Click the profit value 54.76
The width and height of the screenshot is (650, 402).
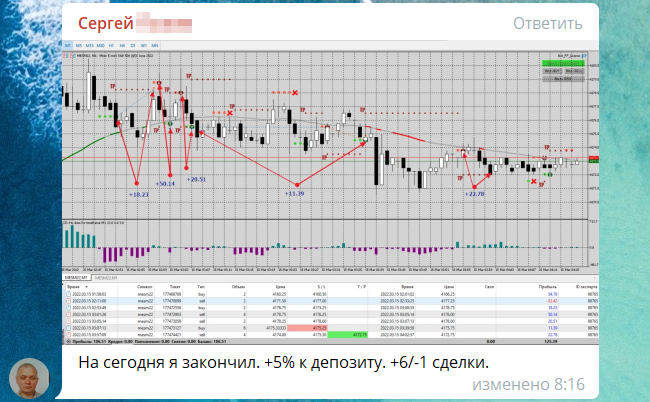[x=553, y=294]
